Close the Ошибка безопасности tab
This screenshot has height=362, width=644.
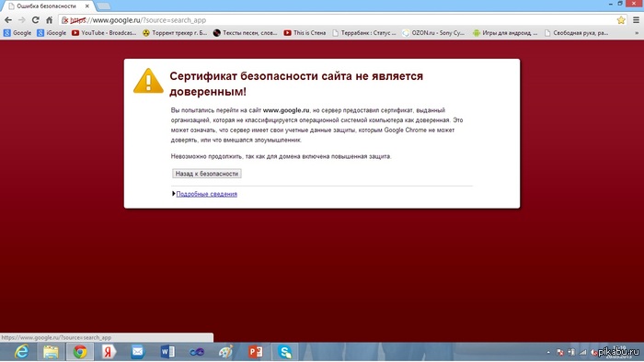pyautogui.click(x=86, y=6)
